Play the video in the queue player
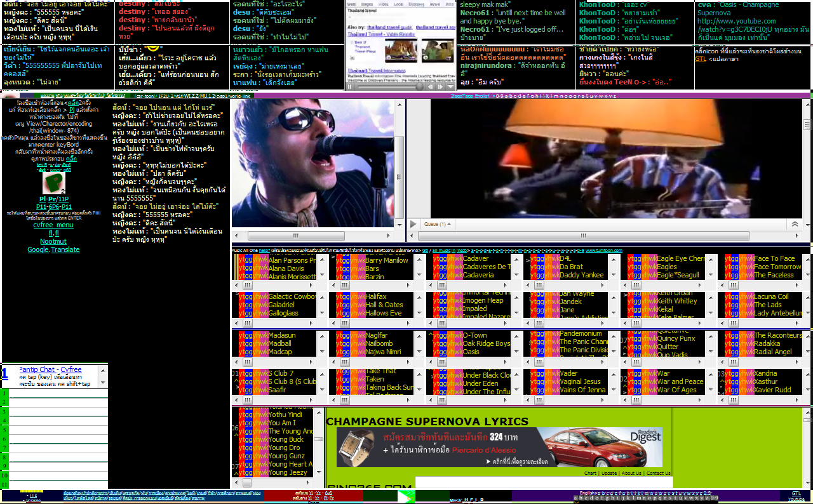The height and width of the screenshot is (504, 813). click(x=413, y=224)
